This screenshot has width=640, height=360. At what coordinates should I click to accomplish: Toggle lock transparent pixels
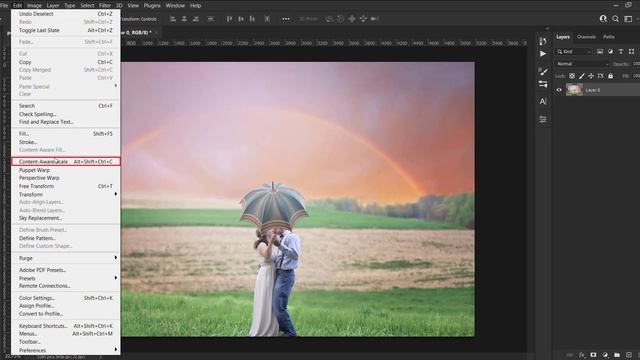click(x=572, y=76)
